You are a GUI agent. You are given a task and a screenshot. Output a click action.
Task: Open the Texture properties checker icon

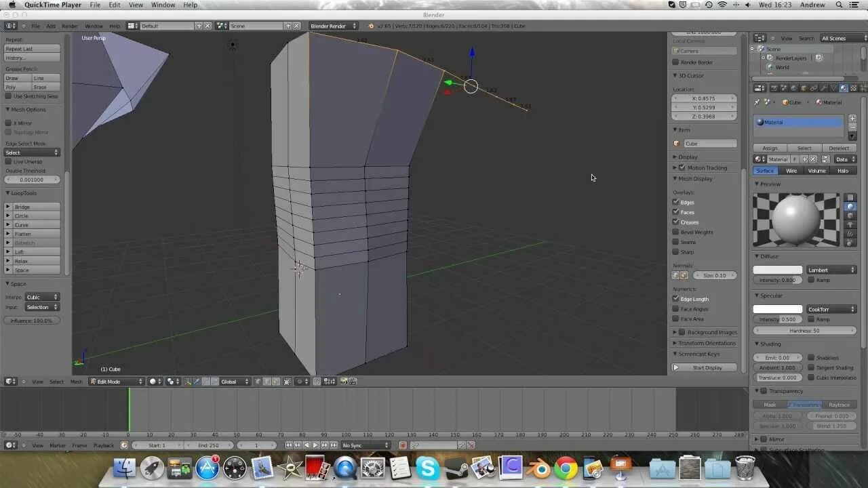(853, 88)
